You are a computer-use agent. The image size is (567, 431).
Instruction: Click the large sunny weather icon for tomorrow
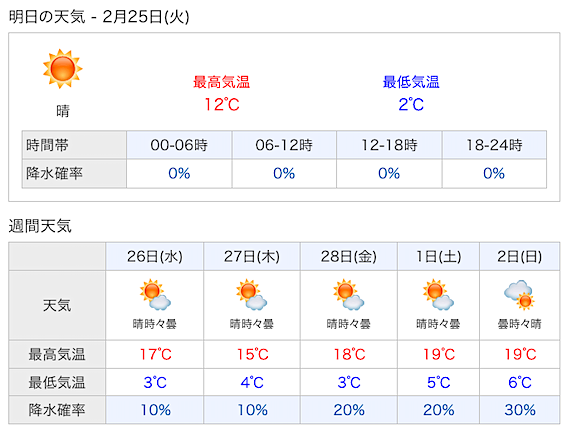(x=63, y=69)
